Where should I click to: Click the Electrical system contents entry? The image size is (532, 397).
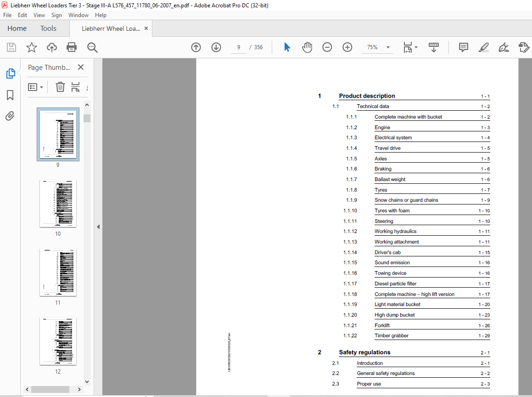click(393, 137)
